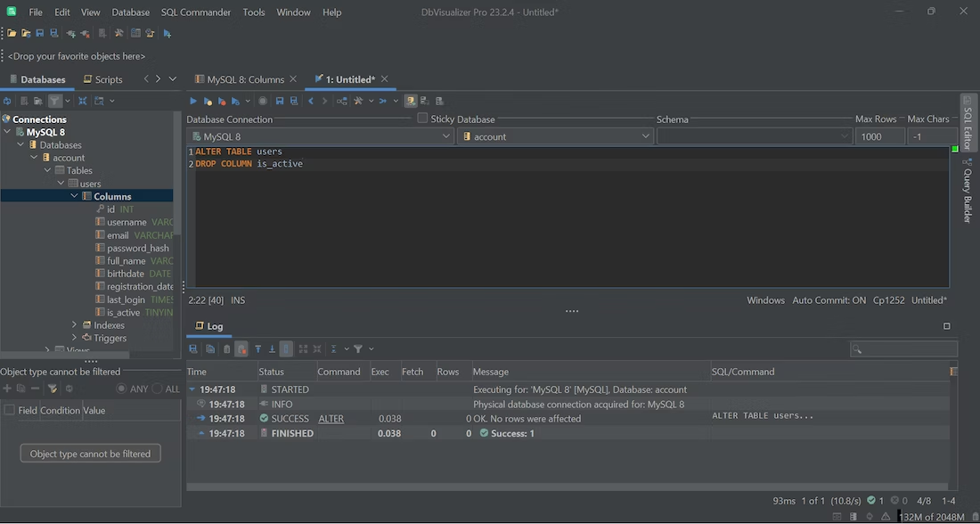Click the Max Rows input showing 1000
Image resolution: width=980 pixels, height=524 pixels.
pos(878,135)
